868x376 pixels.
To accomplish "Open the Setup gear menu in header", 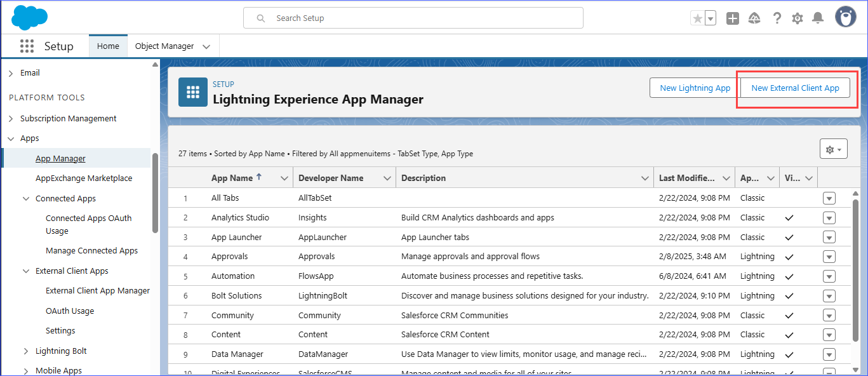I will pos(798,18).
